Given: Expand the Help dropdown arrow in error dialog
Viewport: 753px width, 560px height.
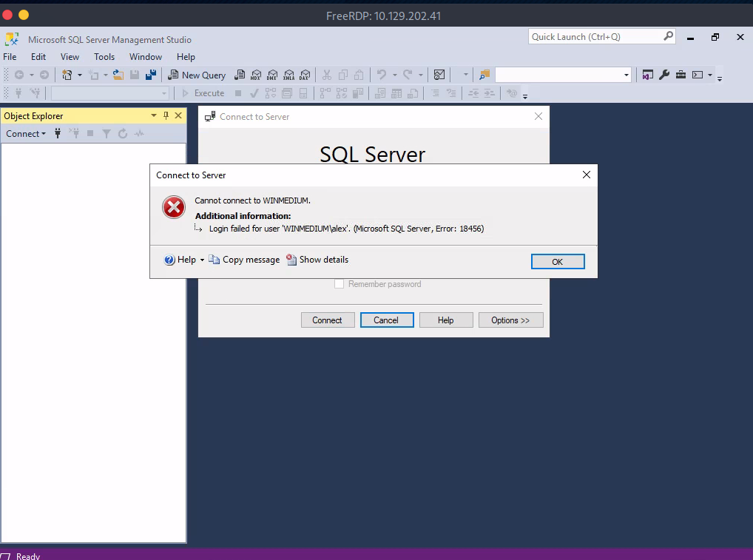Looking at the screenshot, I should coord(202,260).
